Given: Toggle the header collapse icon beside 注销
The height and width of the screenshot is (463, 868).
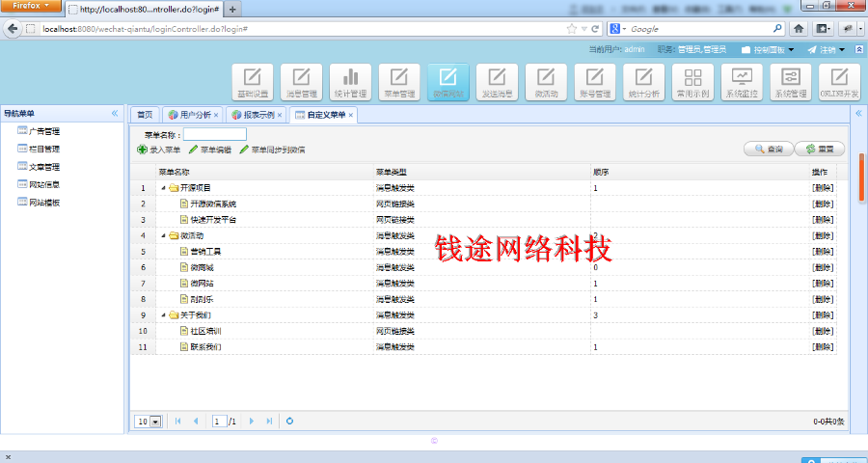Looking at the screenshot, I should [x=858, y=49].
